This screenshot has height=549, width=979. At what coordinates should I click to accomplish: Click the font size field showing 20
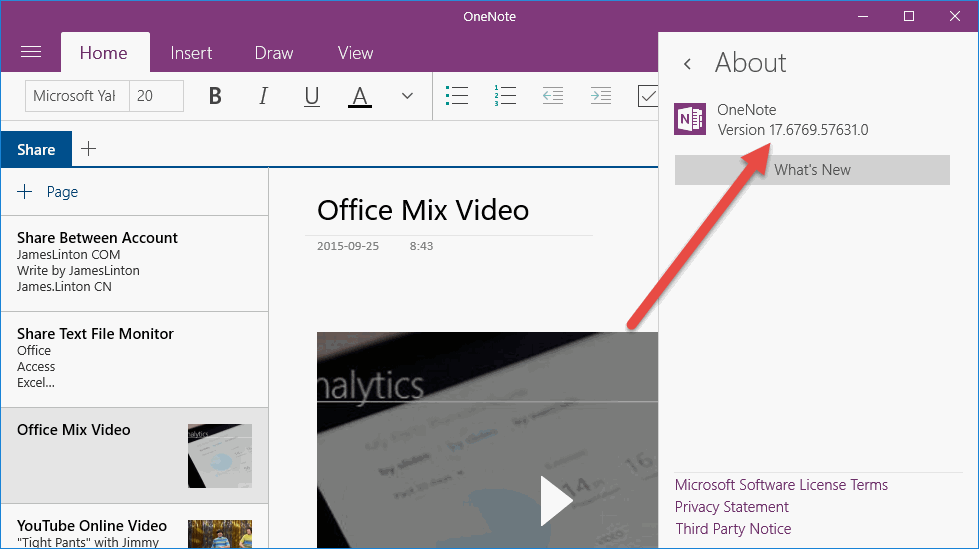tap(156, 96)
